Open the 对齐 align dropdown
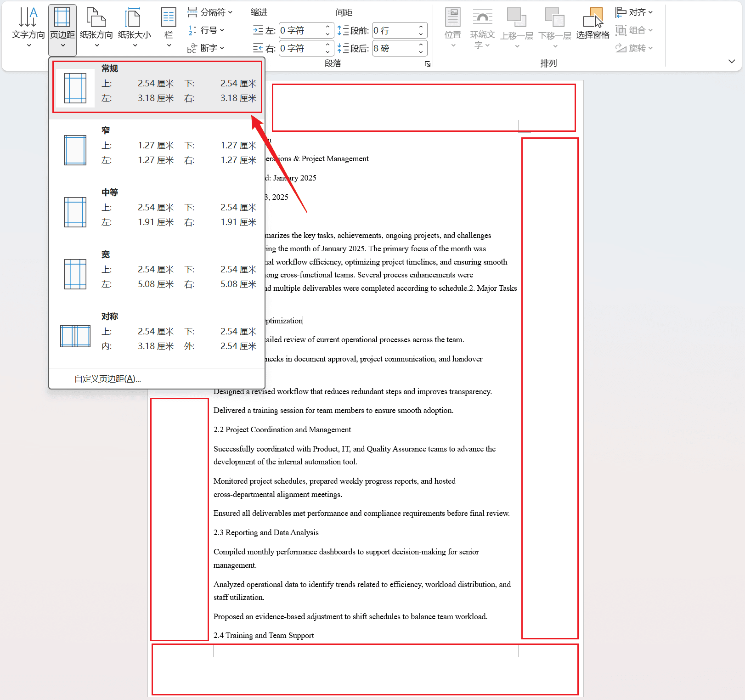This screenshot has width=745, height=700. tap(634, 12)
